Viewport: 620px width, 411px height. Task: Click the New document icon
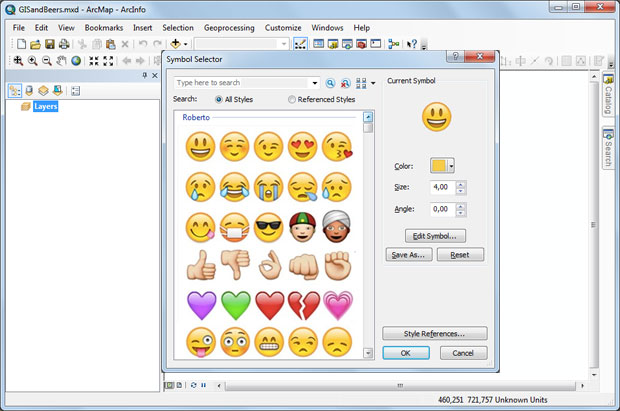click(21, 44)
